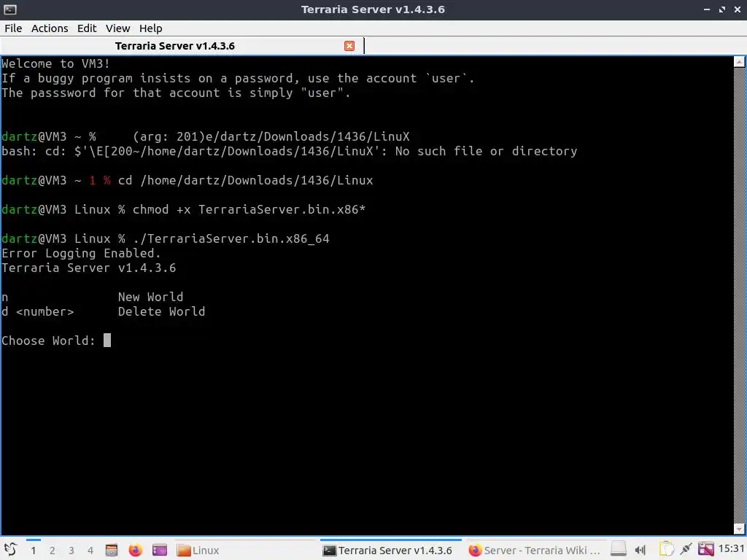This screenshot has height=560, width=747.
Task: Open the Actions menu
Action: tap(50, 28)
